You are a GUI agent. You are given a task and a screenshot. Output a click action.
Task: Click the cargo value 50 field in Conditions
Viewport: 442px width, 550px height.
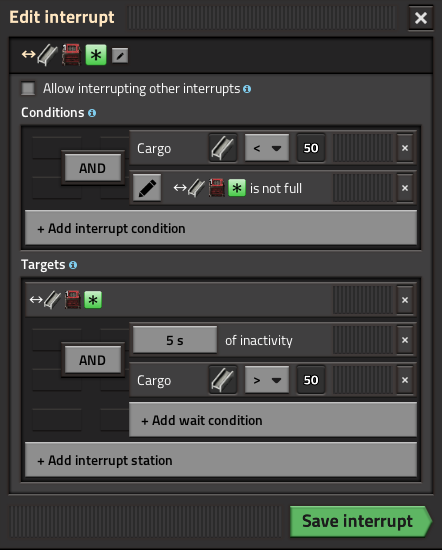click(311, 148)
